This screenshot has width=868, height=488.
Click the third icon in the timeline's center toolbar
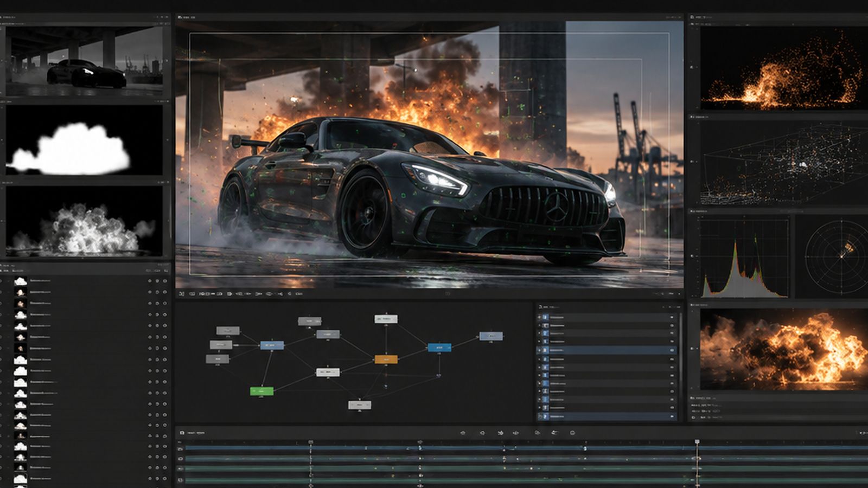[500, 433]
